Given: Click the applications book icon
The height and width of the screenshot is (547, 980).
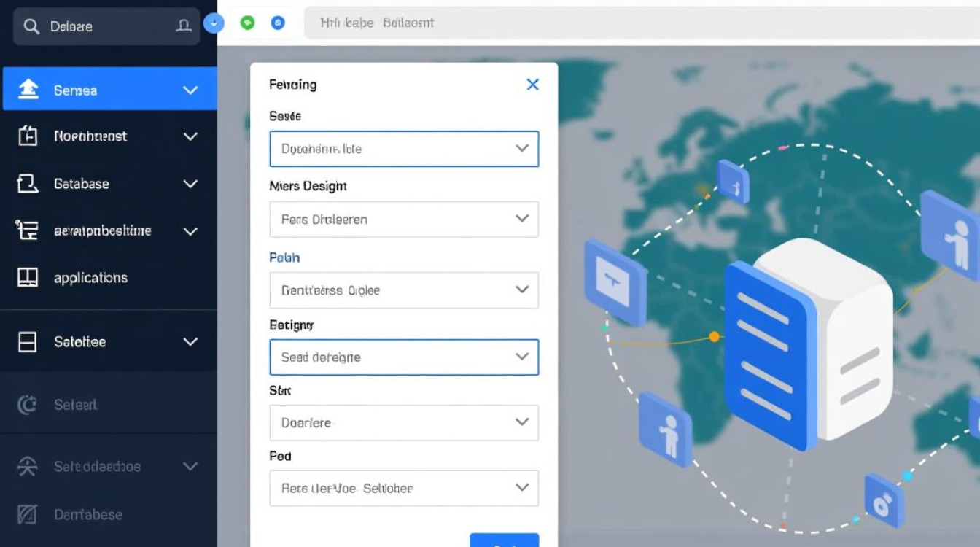Looking at the screenshot, I should 27,277.
